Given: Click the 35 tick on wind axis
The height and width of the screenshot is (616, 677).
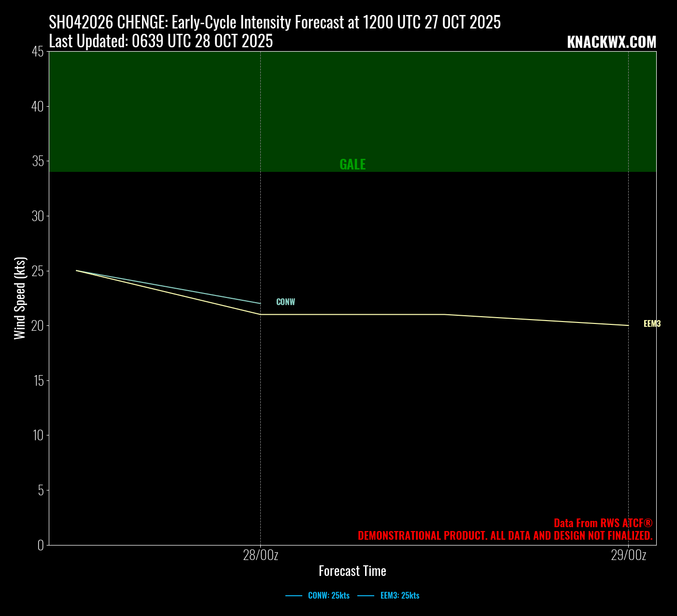Looking at the screenshot, I should (x=38, y=161).
